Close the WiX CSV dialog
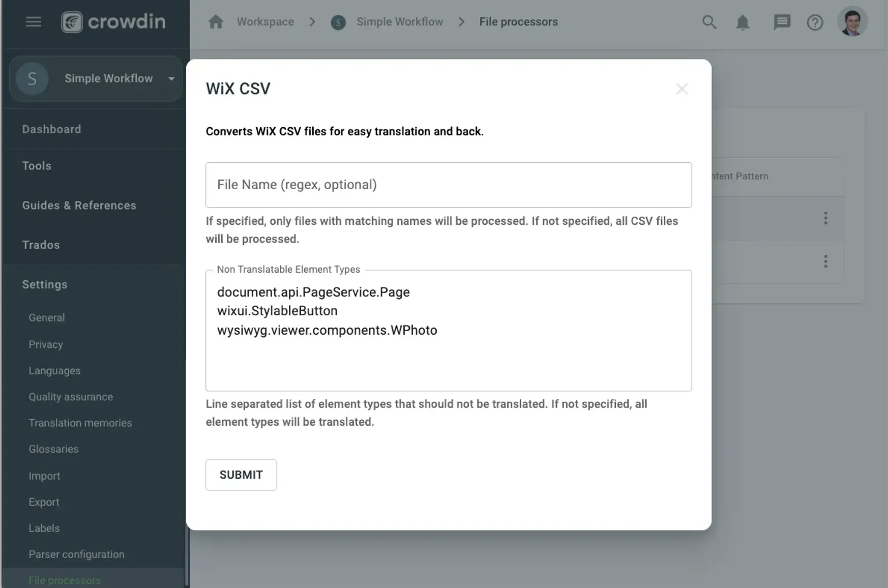 point(682,89)
